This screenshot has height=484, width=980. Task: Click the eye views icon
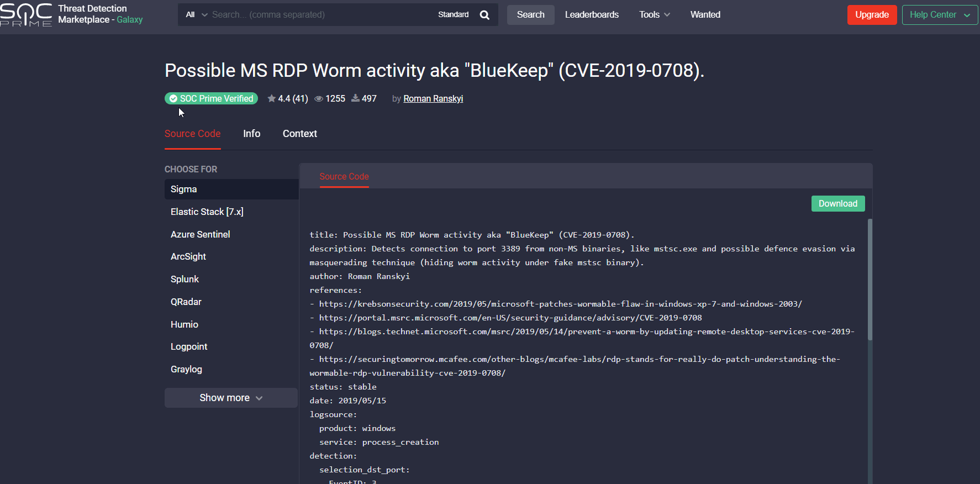tap(319, 98)
